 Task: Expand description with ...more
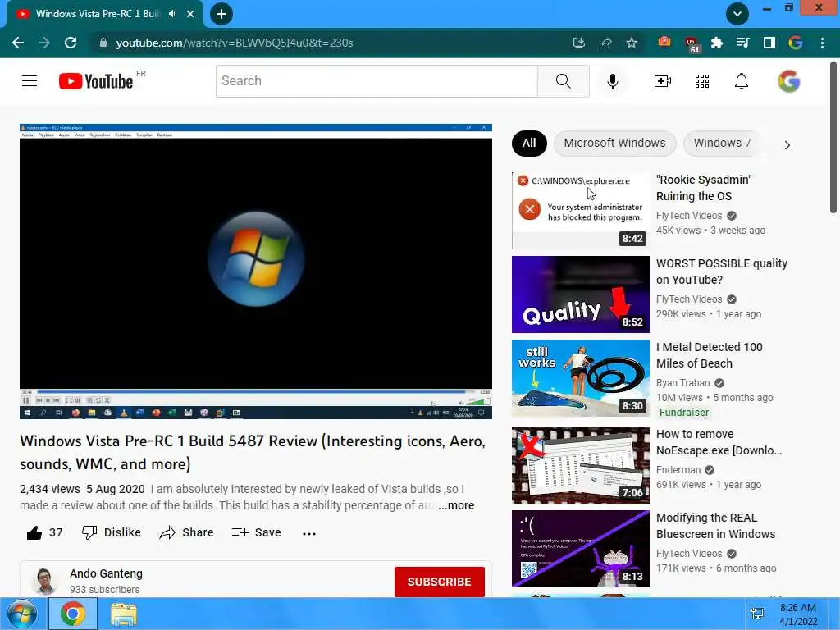(456, 505)
